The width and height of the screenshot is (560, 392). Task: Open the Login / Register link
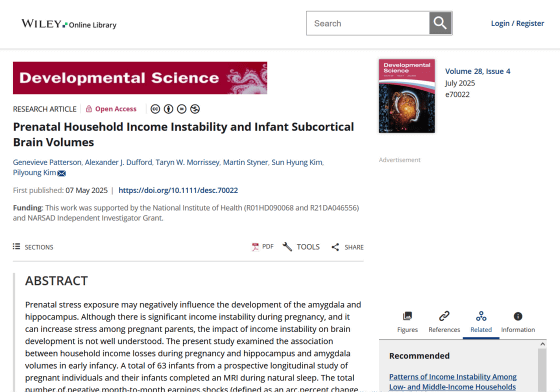518,23
